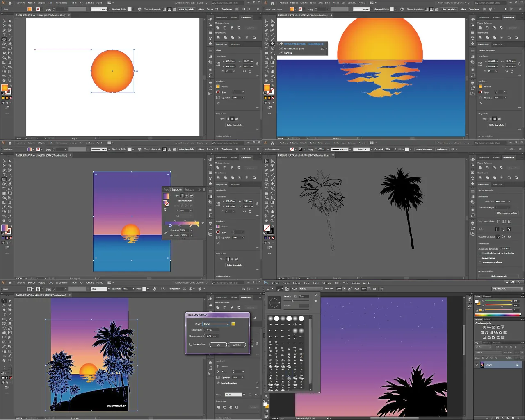This screenshot has height=420, width=525.
Task: Open Ubicación dropdown in Degradado panel
Action: coord(191,235)
